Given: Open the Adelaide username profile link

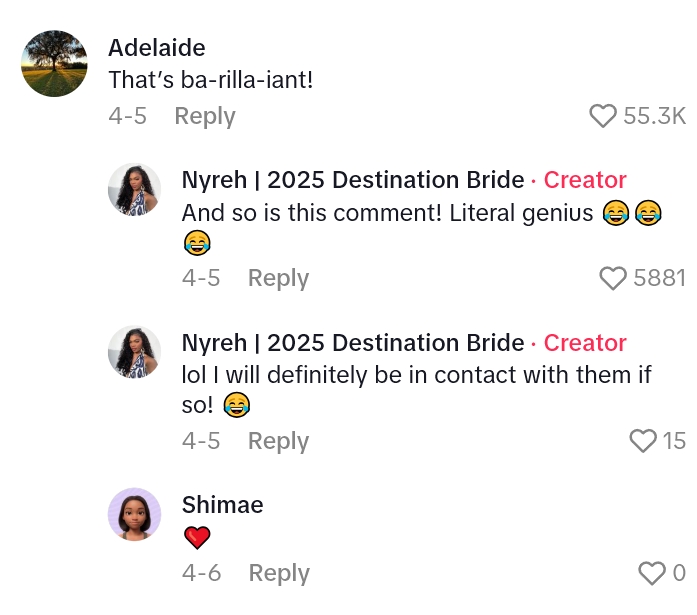Looking at the screenshot, I should (x=157, y=48).
